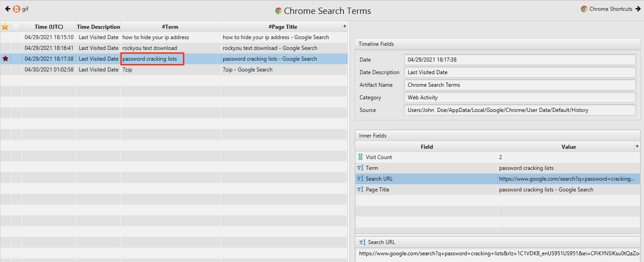The width and height of the screenshot is (644, 262).
Task: Click the lines icon column header next to star
Action: [x=16, y=27]
